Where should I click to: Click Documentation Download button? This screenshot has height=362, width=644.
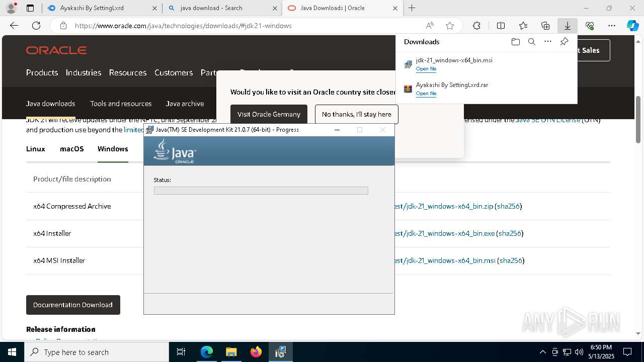coord(73,305)
